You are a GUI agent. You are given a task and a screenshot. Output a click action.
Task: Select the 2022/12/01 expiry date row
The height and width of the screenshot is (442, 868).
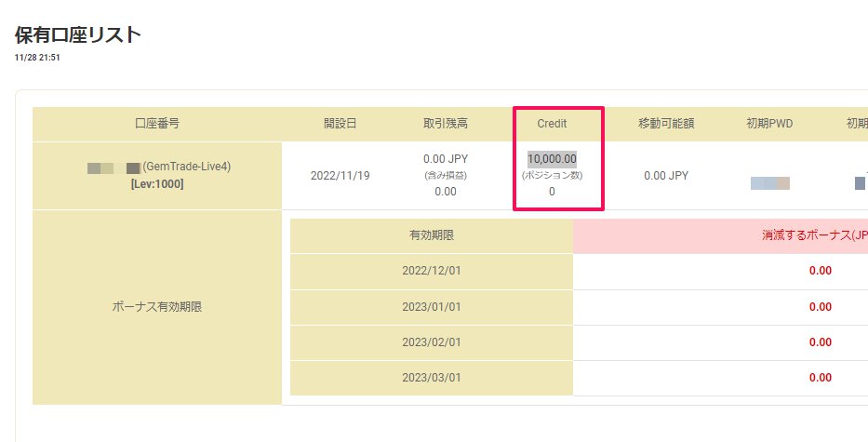point(431,271)
